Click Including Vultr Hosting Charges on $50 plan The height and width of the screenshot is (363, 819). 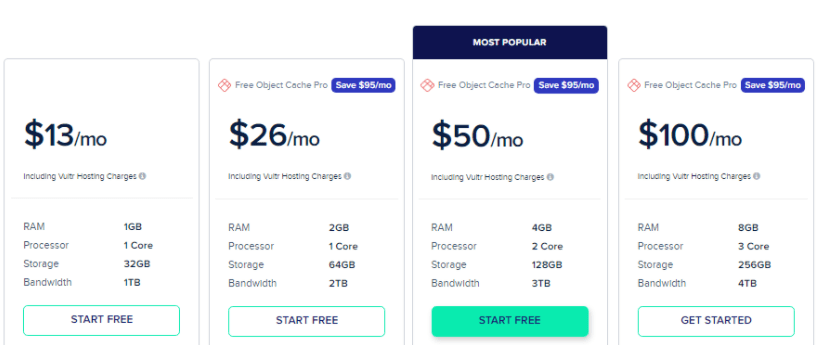pos(487,177)
